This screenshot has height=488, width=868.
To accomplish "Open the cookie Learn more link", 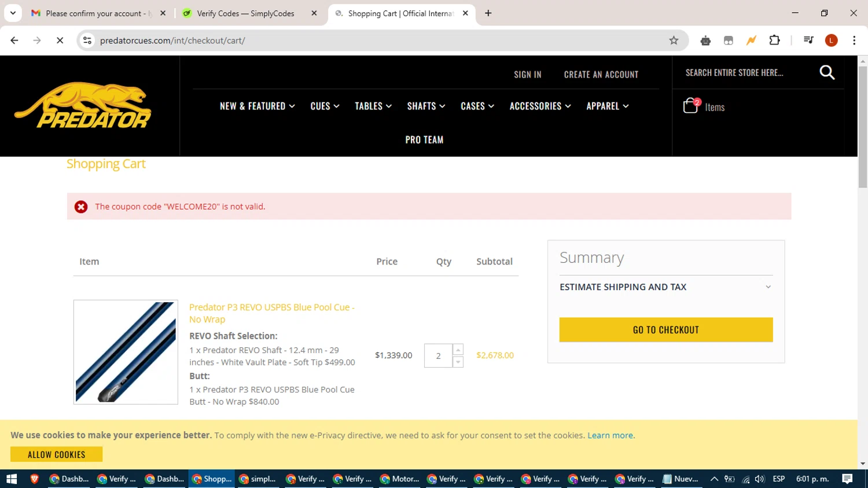I will [610, 435].
